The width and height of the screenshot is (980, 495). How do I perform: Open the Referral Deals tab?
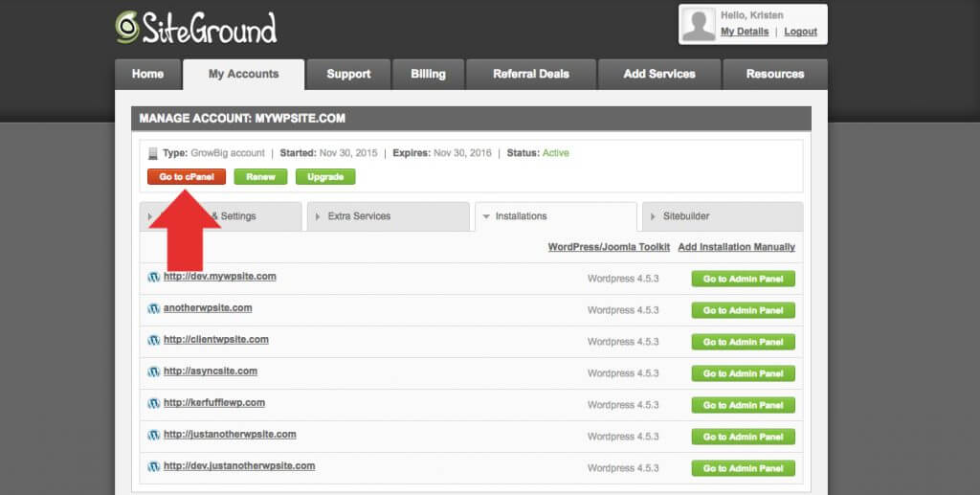point(531,74)
